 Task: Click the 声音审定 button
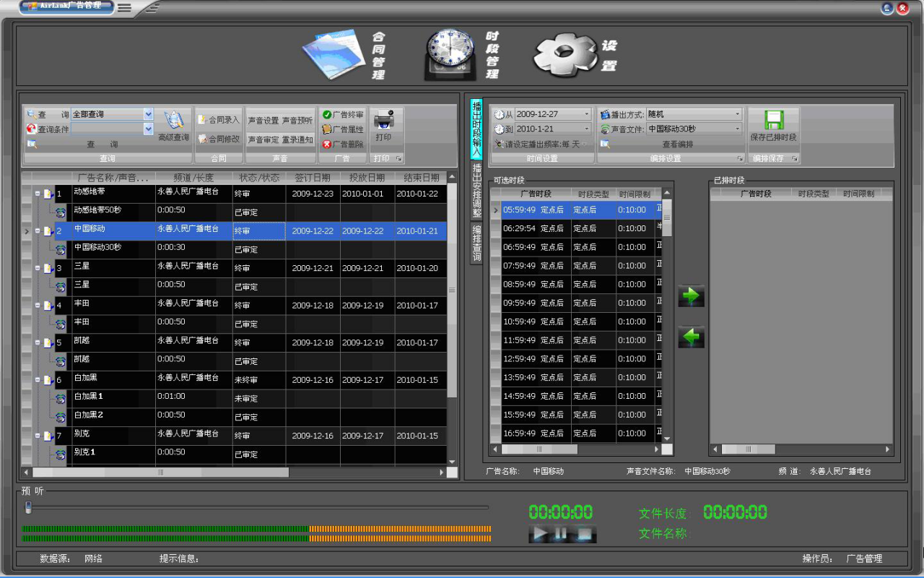(263, 139)
